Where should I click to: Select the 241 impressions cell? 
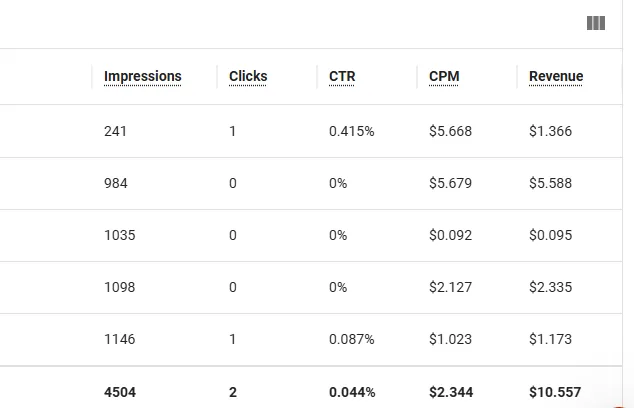pyautogui.click(x=116, y=131)
